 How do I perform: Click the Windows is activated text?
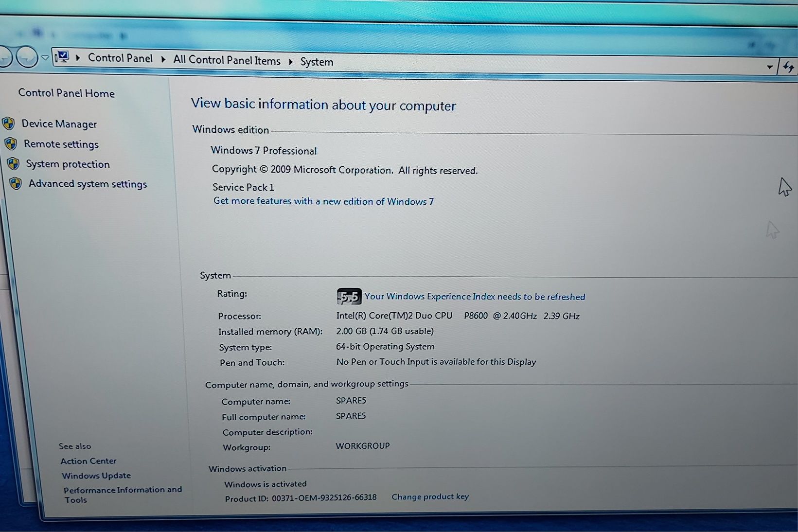[x=266, y=484]
